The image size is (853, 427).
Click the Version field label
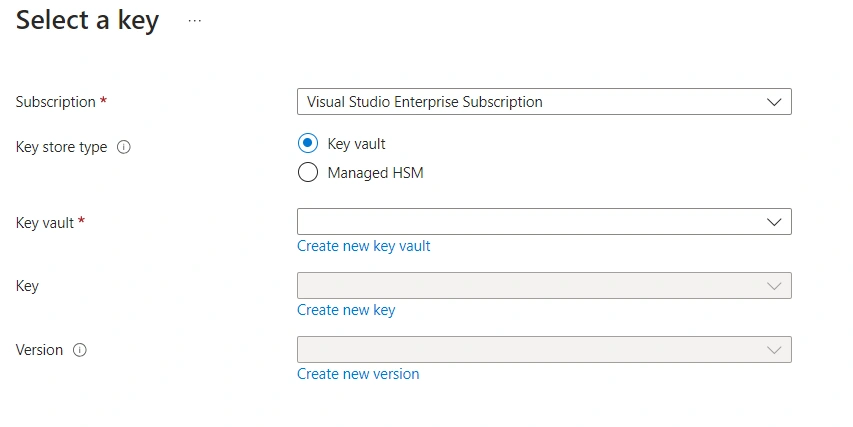[x=39, y=350]
